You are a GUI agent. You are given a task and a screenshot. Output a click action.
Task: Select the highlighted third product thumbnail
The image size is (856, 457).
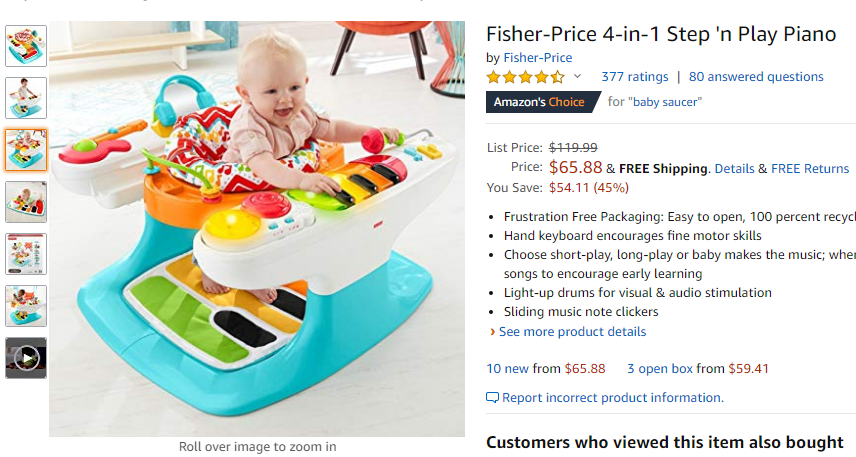tap(26, 150)
